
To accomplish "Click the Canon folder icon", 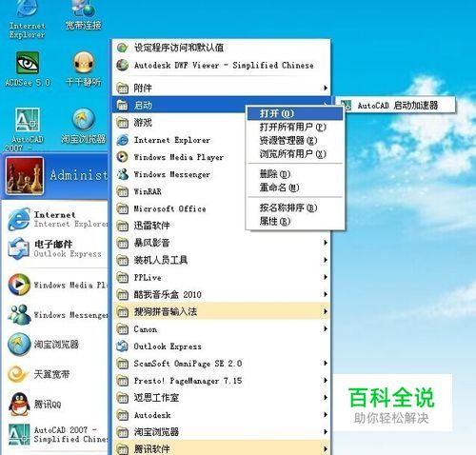I will click(x=123, y=329).
